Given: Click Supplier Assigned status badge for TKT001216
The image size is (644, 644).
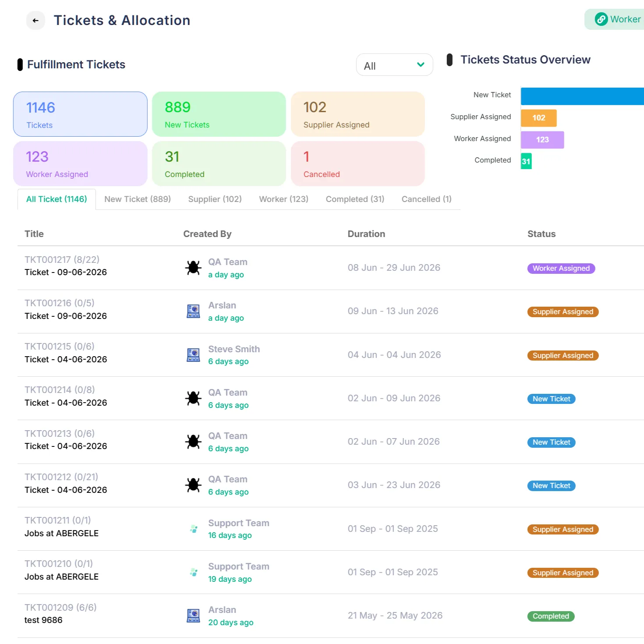Looking at the screenshot, I should click(x=563, y=312).
